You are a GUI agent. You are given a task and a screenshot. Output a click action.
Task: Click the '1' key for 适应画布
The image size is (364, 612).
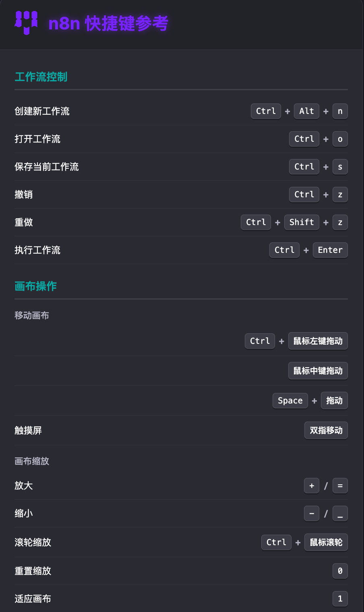point(340,599)
